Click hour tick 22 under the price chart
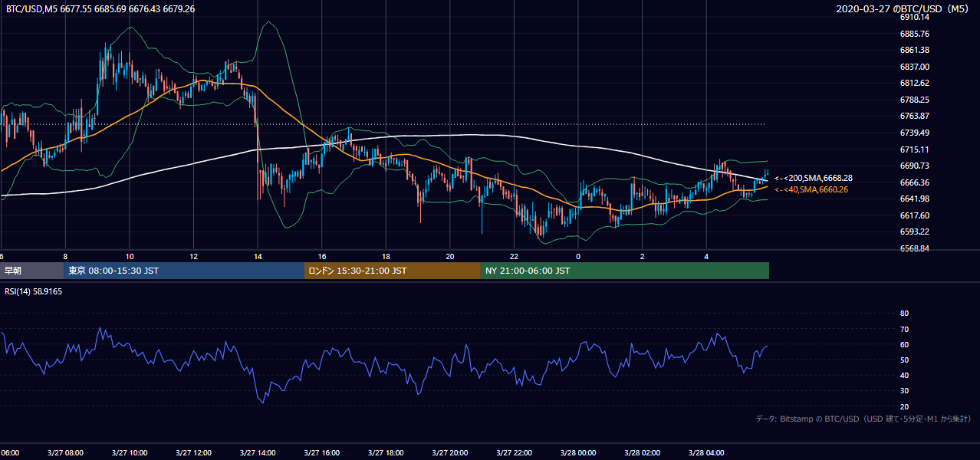 point(514,257)
